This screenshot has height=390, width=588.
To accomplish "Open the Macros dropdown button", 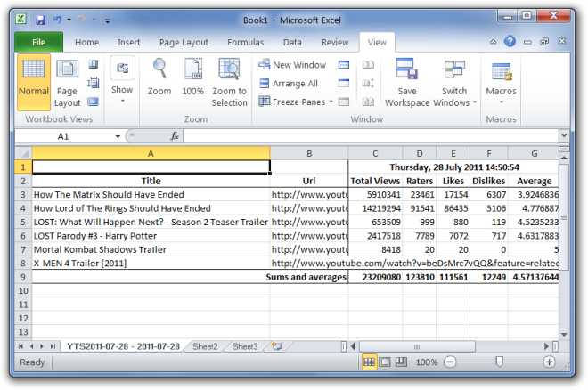I will click(501, 83).
